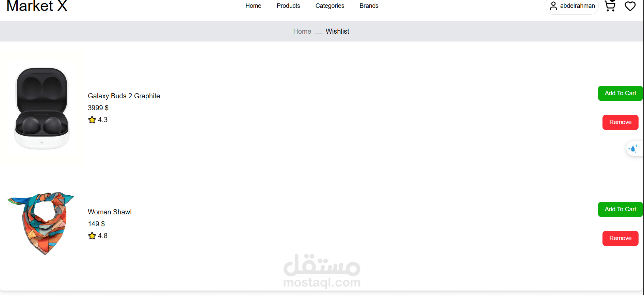This screenshot has height=295, width=644.
Task: Click the floating water droplet assistant icon
Action: (x=633, y=148)
